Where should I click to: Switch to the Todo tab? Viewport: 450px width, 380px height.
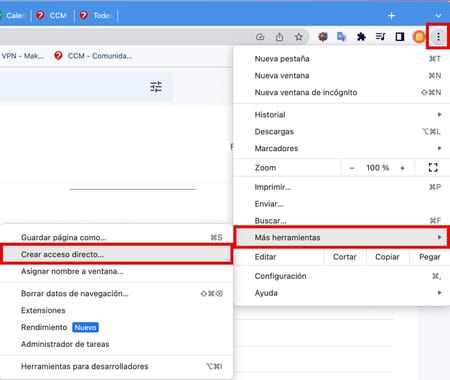tap(96, 15)
